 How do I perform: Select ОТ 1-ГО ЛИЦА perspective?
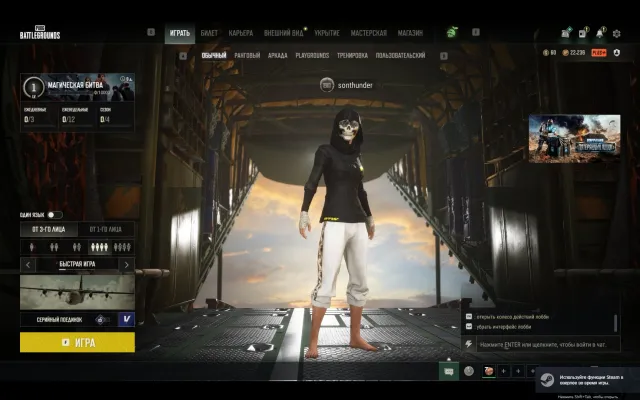tap(106, 229)
